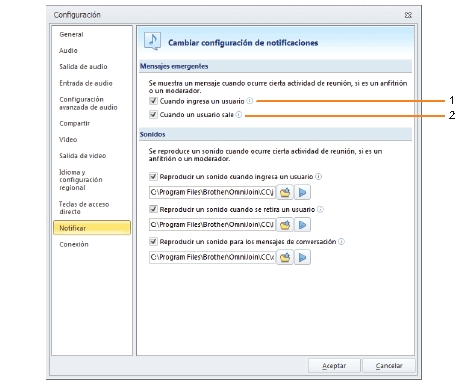Play the conversation message sound preview
The image size is (468, 385).
coord(302,257)
